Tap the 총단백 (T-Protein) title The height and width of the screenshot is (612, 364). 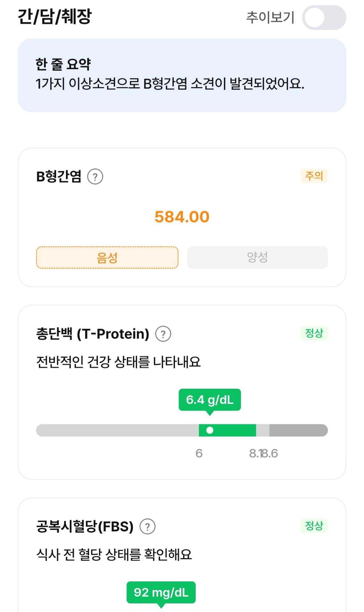tap(93, 334)
